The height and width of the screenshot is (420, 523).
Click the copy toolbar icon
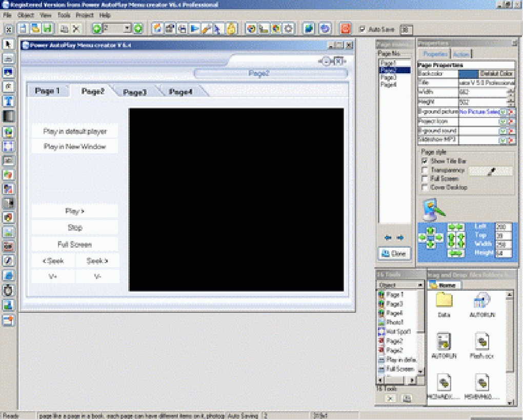click(65, 29)
